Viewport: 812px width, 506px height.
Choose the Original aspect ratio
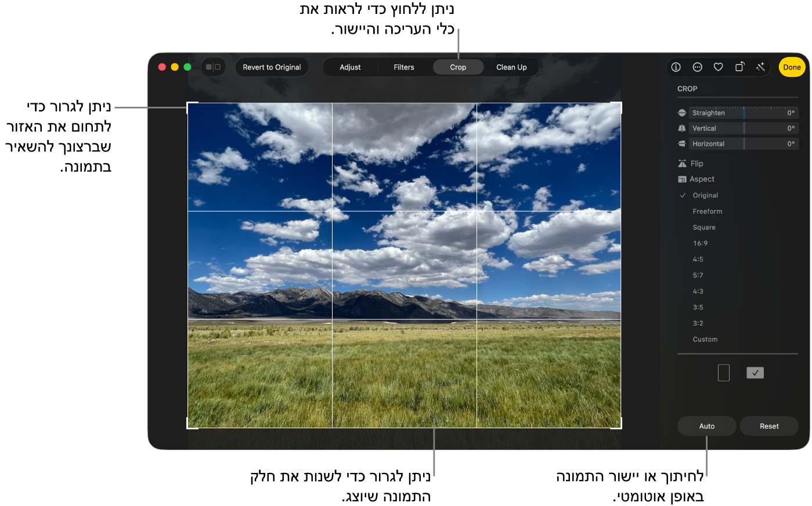click(705, 196)
